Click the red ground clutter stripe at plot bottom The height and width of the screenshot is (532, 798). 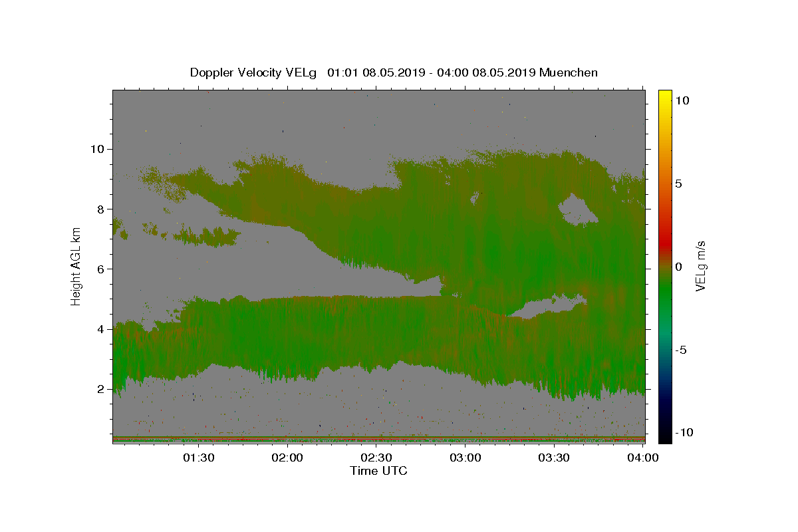pos(378,440)
